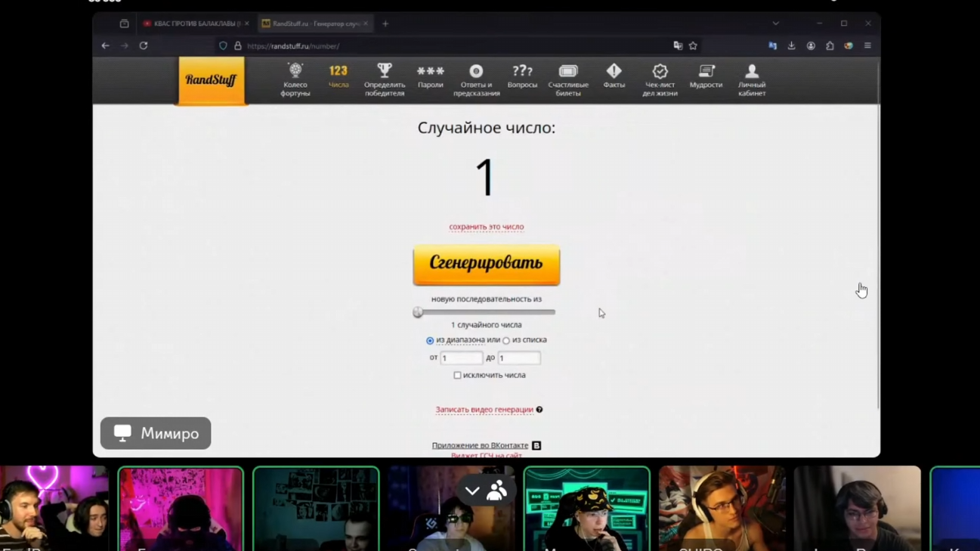Click the 1 случайного числа text

point(487,325)
